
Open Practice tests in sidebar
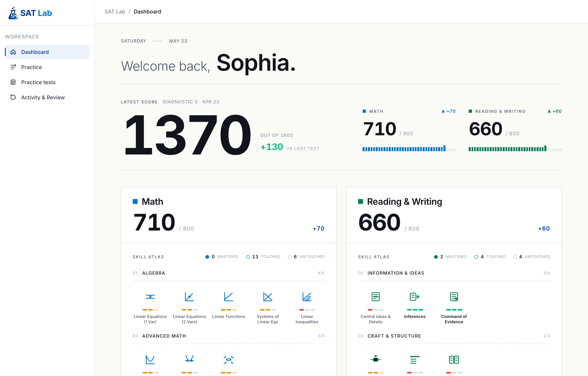pyautogui.click(x=47, y=82)
